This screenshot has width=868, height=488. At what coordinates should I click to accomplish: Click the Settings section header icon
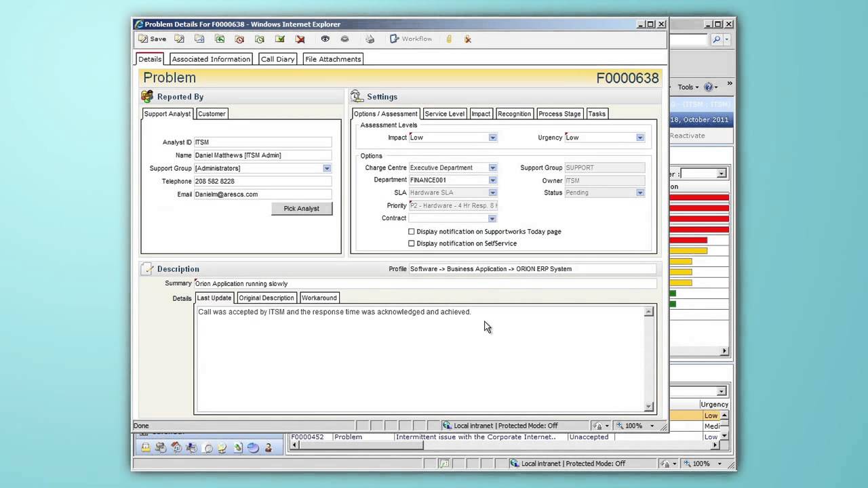(357, 97)
